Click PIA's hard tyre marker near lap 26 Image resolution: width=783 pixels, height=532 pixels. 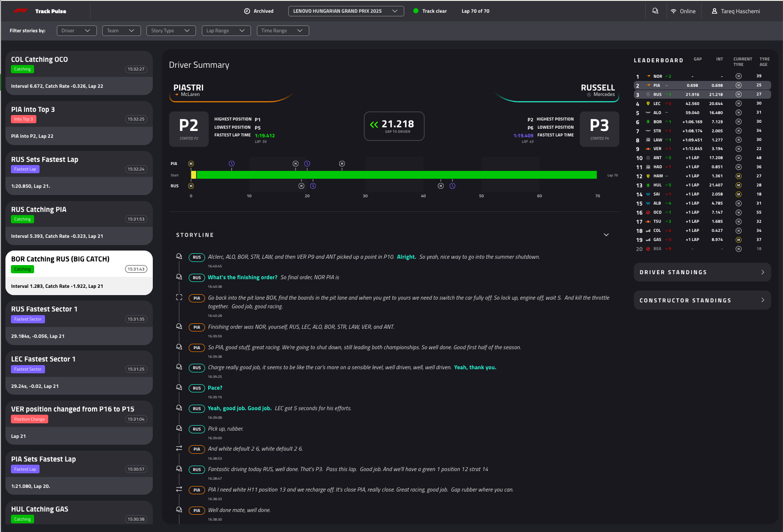coord(342,164)
